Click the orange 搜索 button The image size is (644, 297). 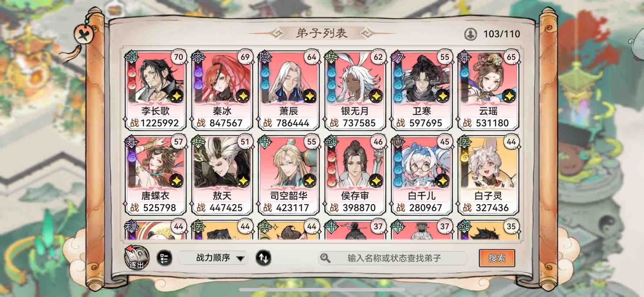click(x=497, y=258)
